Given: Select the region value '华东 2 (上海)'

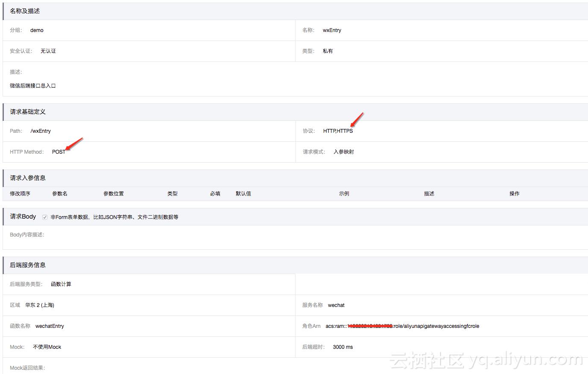Looking at the screenshot, I should [40, 305].
